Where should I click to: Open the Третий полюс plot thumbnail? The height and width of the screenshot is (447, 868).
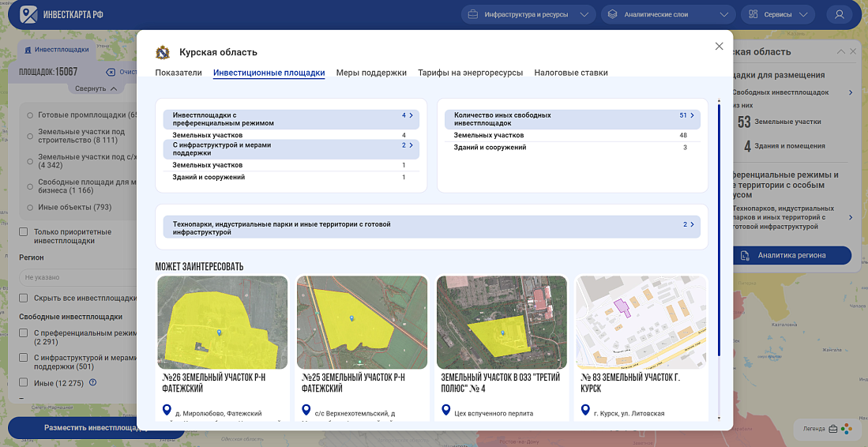[502, 322]
